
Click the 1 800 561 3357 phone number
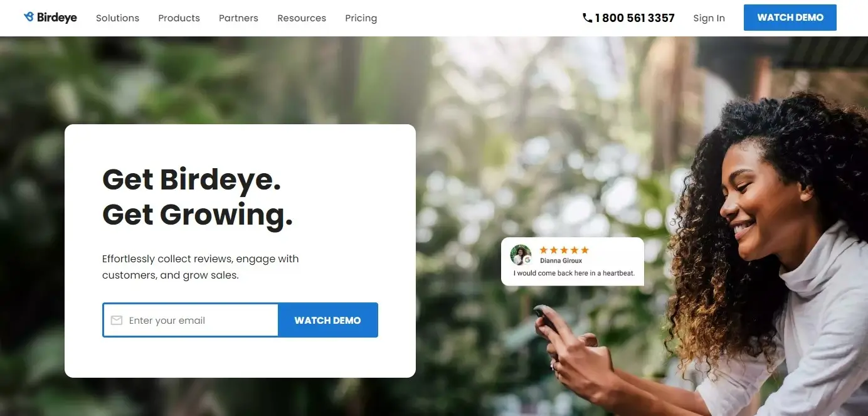[635, 18]
